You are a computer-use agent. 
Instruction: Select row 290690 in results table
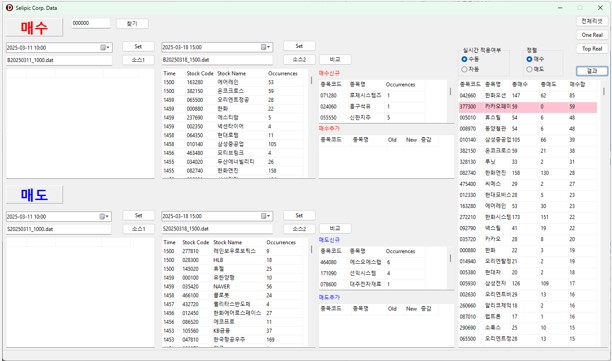(x=528, y=328)
